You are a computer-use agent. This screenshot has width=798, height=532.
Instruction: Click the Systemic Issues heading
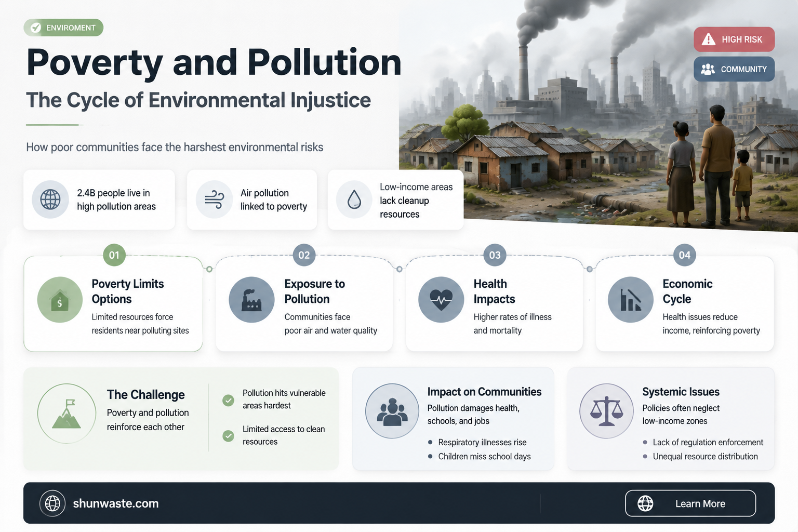(681, 392)
